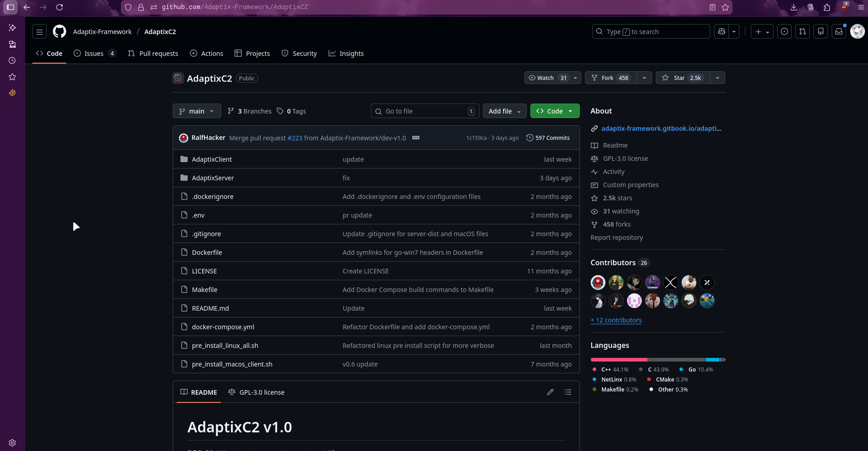868x451 pixels.
Task: View the 597 Commits history
Action: click(x=548, y=138)
